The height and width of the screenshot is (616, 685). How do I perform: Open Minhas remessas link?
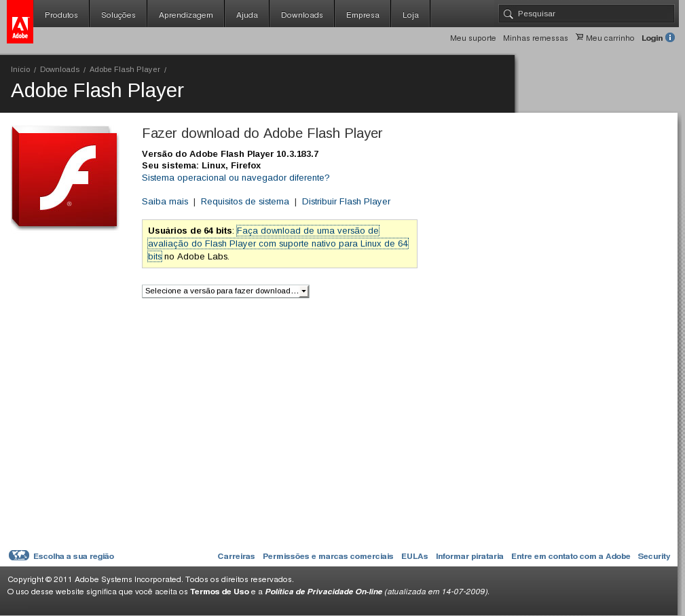(x=535, y=38)
